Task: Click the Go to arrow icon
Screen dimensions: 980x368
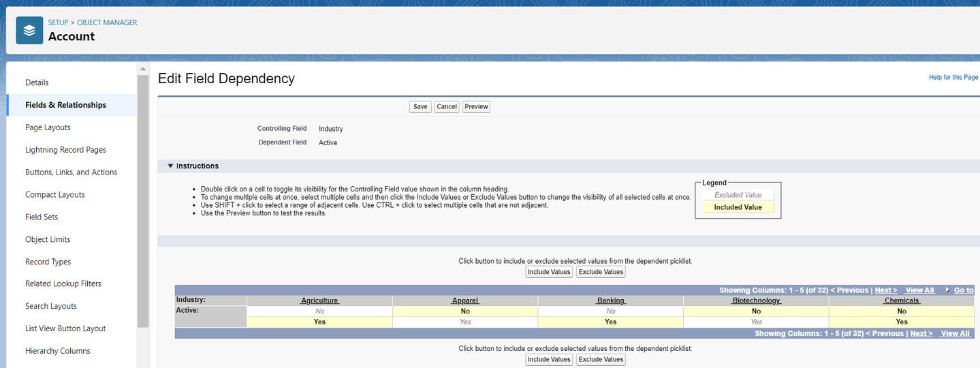Action: pos(947,290)
